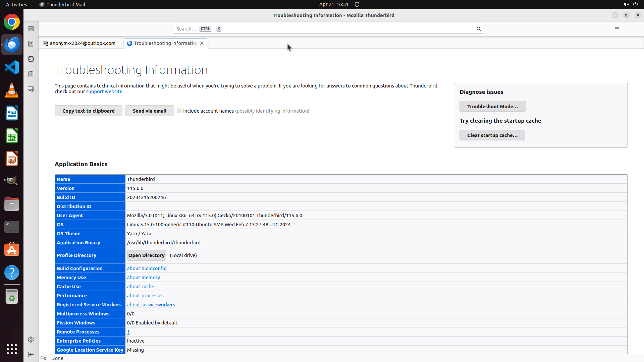The height and width of the screenshot is (362, 644).
Task: Open the Tasks space icon
Action: click(x=31, y=74)
